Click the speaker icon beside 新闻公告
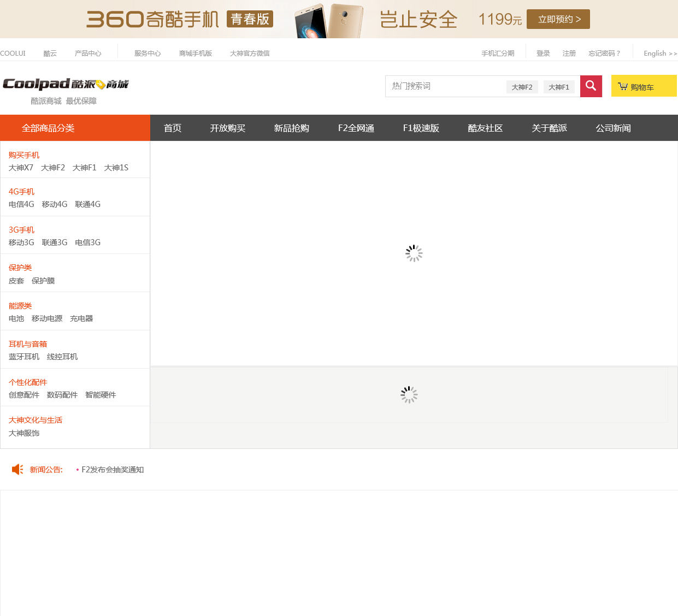This screenshot has width=678, height=616. click(17, 469)
